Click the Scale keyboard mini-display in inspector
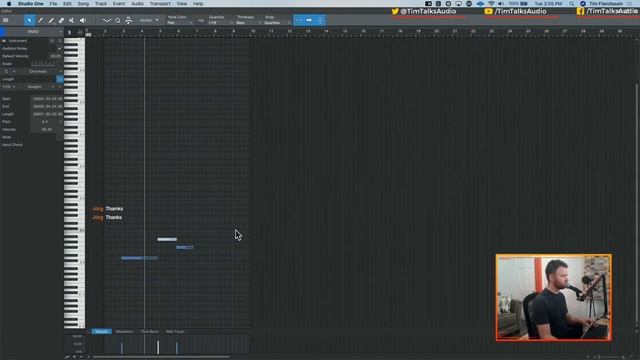The height and width of the screenshot is (360, 640). [x=43, y=64]
